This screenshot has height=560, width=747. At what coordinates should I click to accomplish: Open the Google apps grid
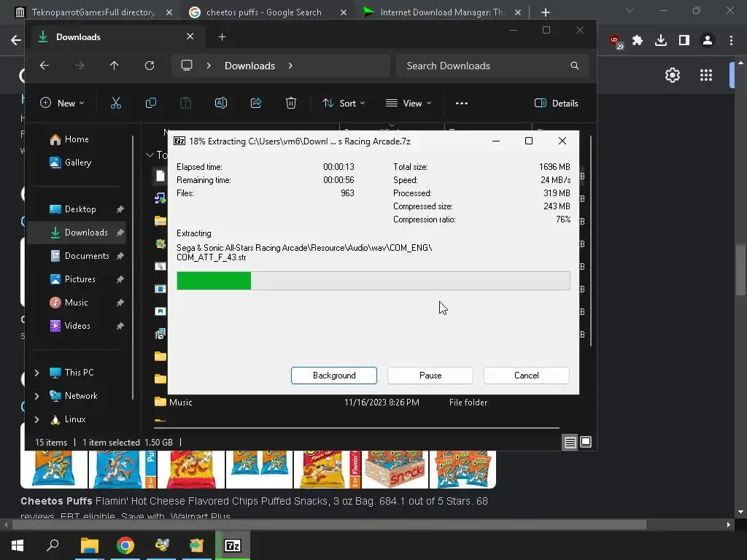[x=706, y=75]
